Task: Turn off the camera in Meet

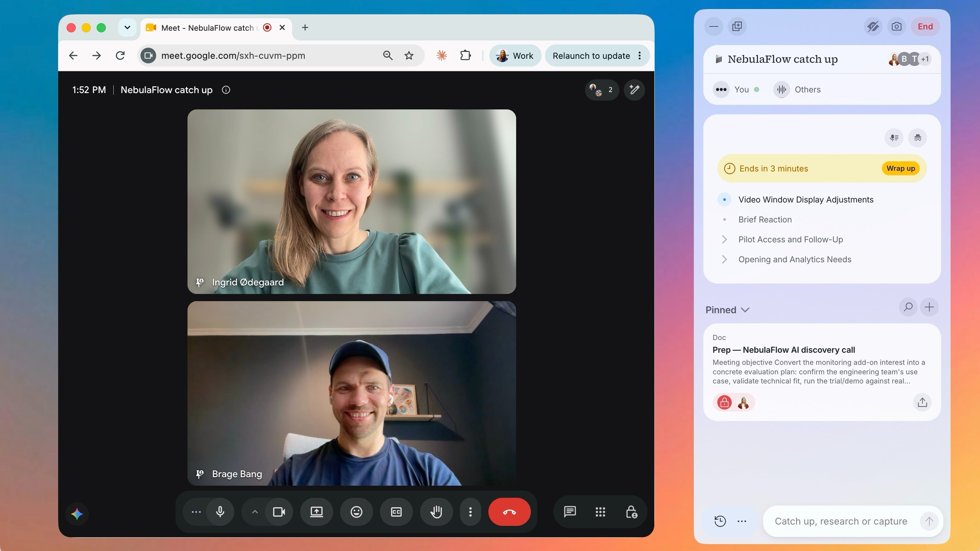Action: point(279,512)
